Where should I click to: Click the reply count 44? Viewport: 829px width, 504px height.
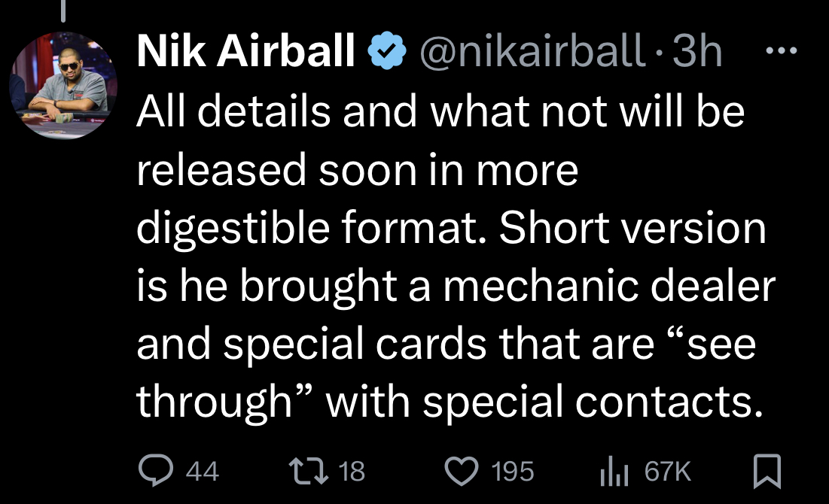[203, 471]
